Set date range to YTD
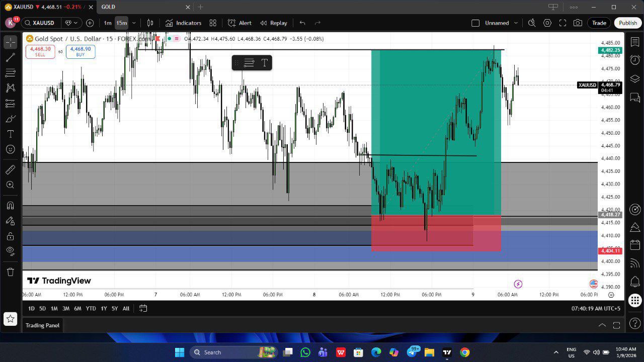The height and width of the screenshot is (362, 644). click(91, 308)
